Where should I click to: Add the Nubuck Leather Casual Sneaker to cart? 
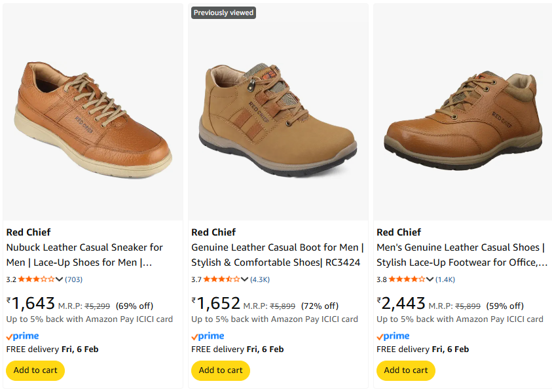point(35,370)
